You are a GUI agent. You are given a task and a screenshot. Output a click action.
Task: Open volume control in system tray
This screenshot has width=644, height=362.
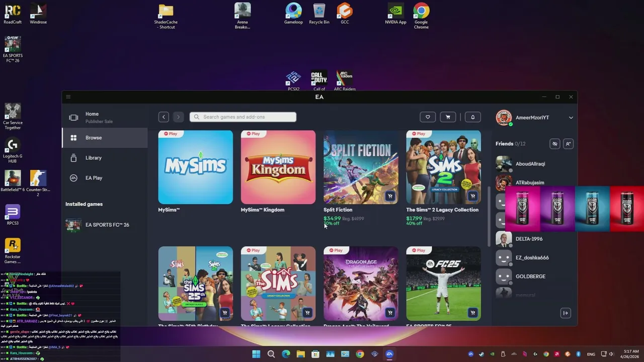613,354
